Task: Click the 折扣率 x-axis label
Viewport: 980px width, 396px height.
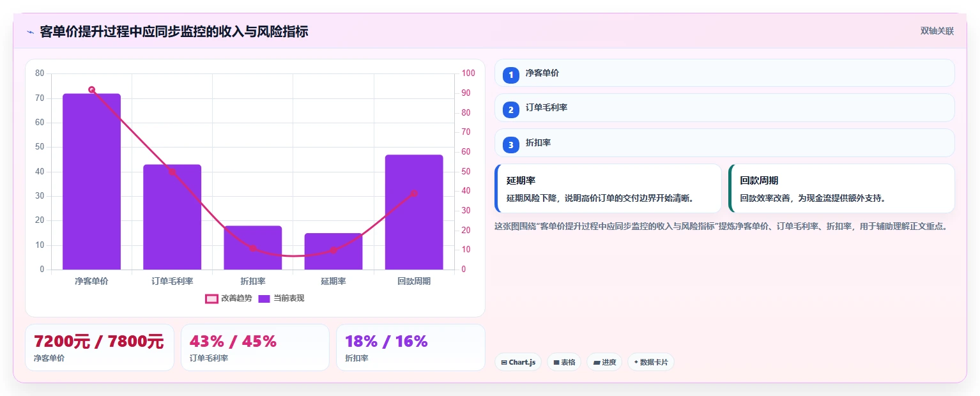Action: 252,281
